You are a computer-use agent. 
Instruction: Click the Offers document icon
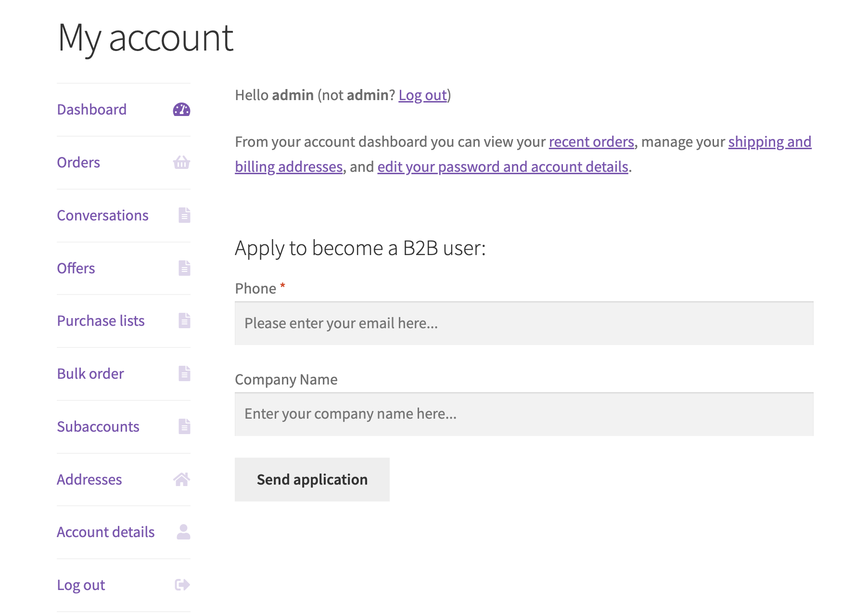(184, 268)
